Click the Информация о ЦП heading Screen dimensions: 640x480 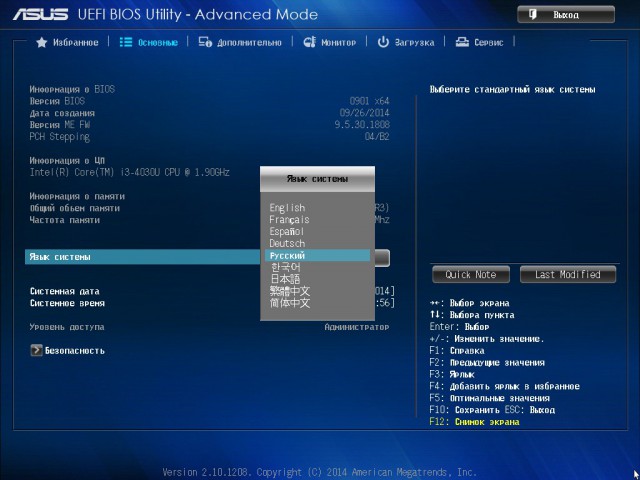67,160
